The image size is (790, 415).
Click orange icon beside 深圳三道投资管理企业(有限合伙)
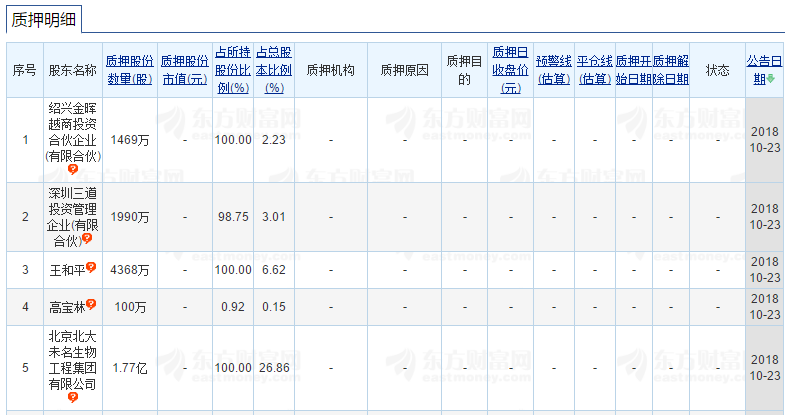pyautogui.click(x=87, y=239)
